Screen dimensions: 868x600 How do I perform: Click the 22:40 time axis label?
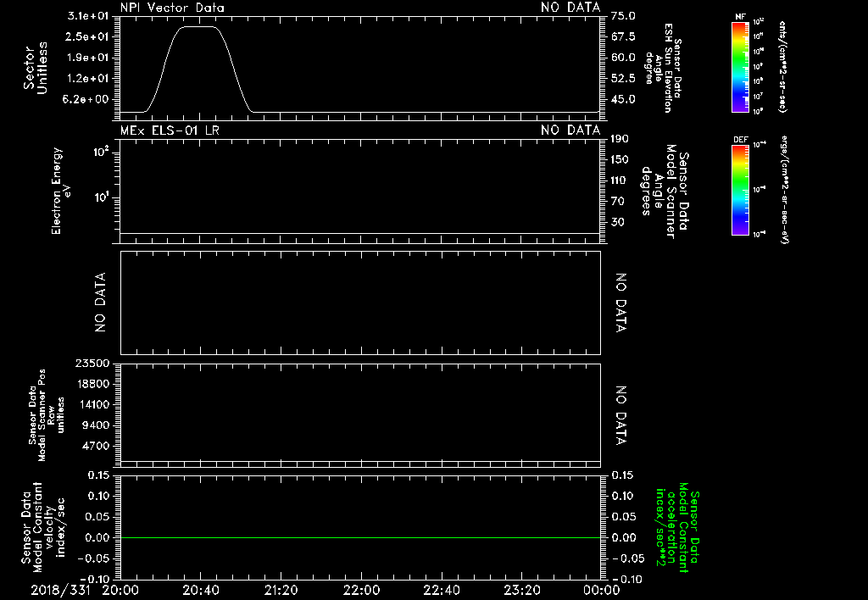pyautogui.click(x=441, y=590)
